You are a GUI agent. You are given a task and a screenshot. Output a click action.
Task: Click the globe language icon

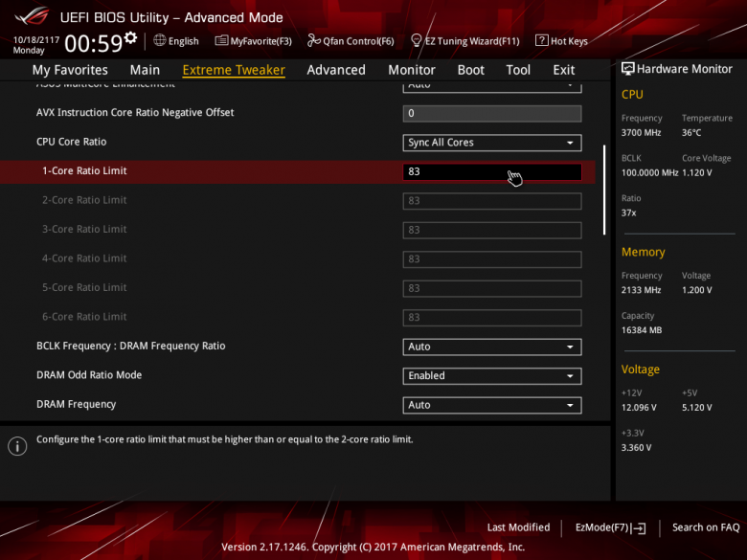[x=160, y=40]
